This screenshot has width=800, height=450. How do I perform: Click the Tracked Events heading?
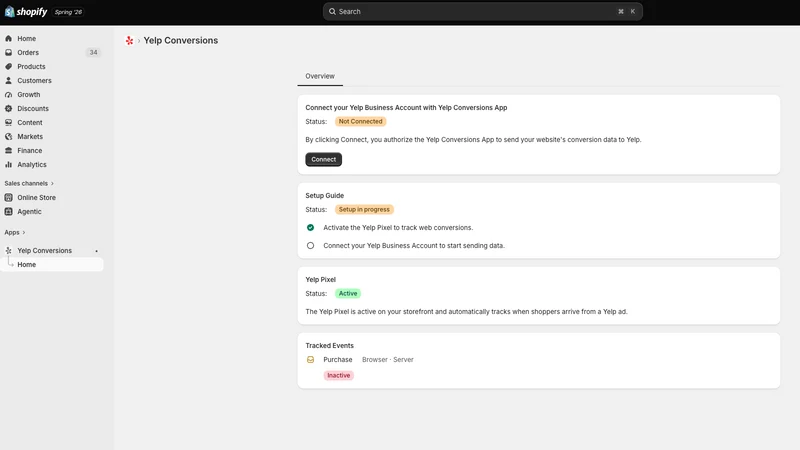[x=330, y=345]
